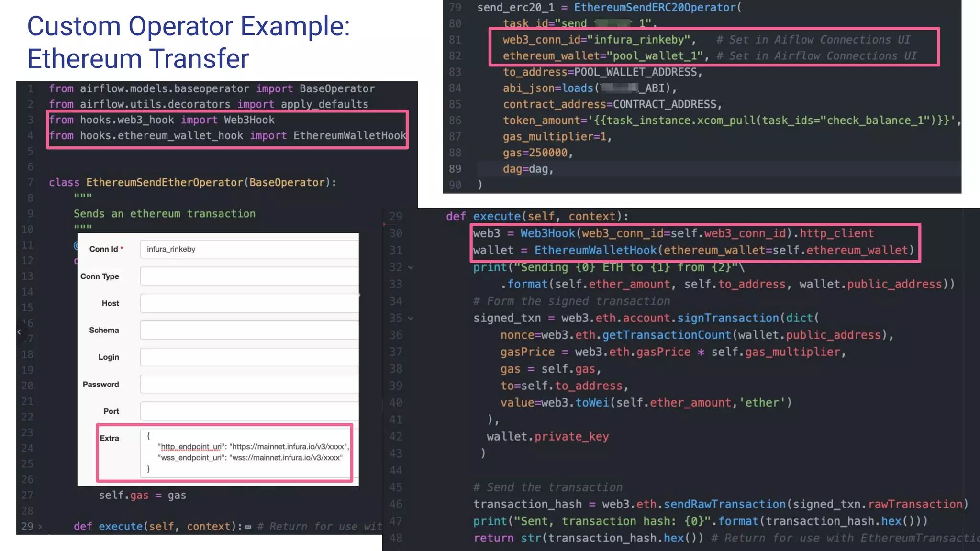Click the highlighted 'dag=dag,' line
980x551 pixels.
coord(528,169)
